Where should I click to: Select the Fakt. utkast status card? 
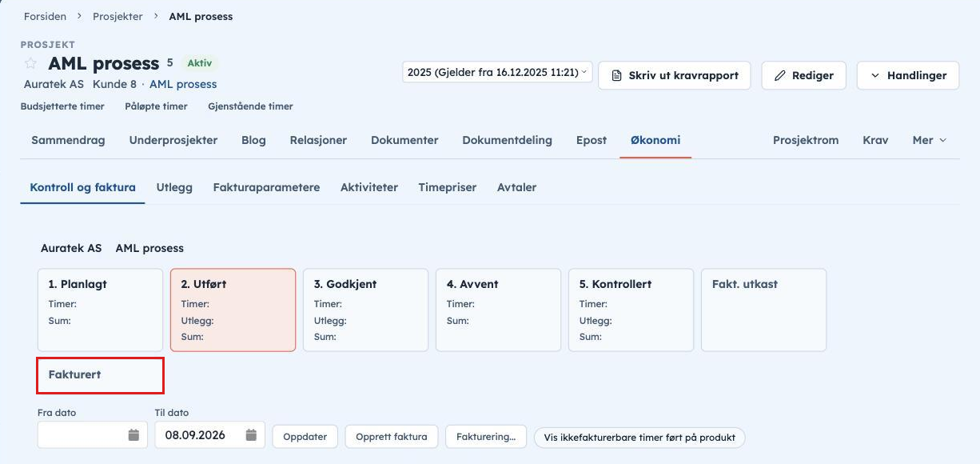coord(763,310)
